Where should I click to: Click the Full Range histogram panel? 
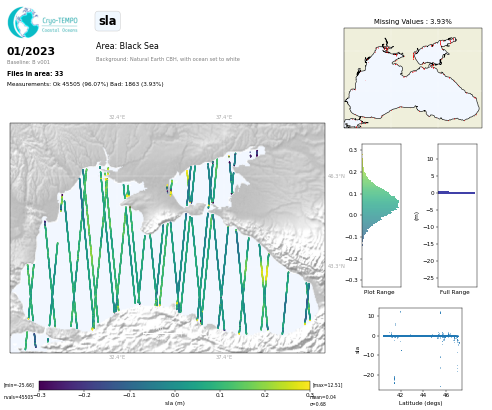(457, 215)
